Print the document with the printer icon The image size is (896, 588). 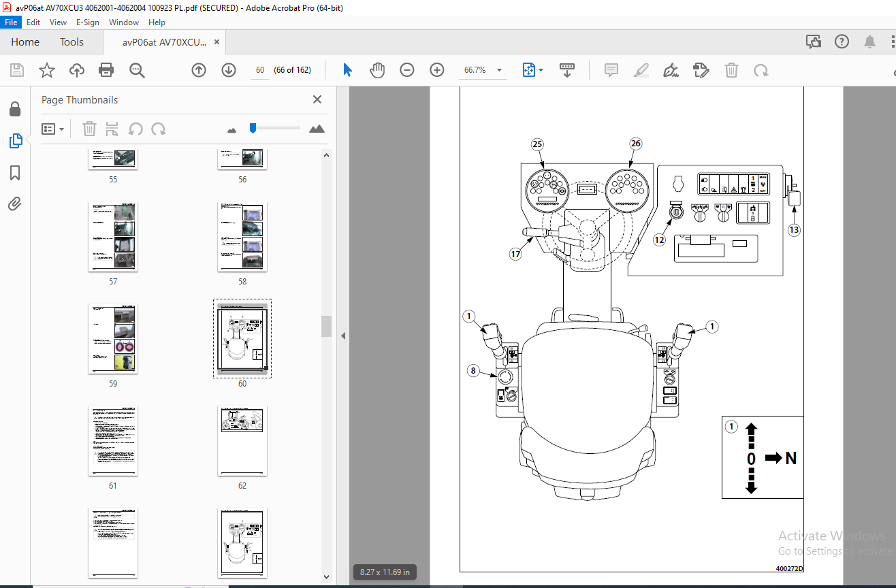tap(106, 70)
